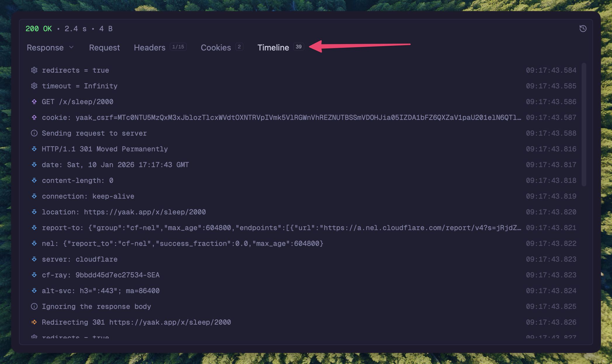Click gear icon beside redirects = true
The height and width of the screenshot is (364, 612).
[34, 70]
